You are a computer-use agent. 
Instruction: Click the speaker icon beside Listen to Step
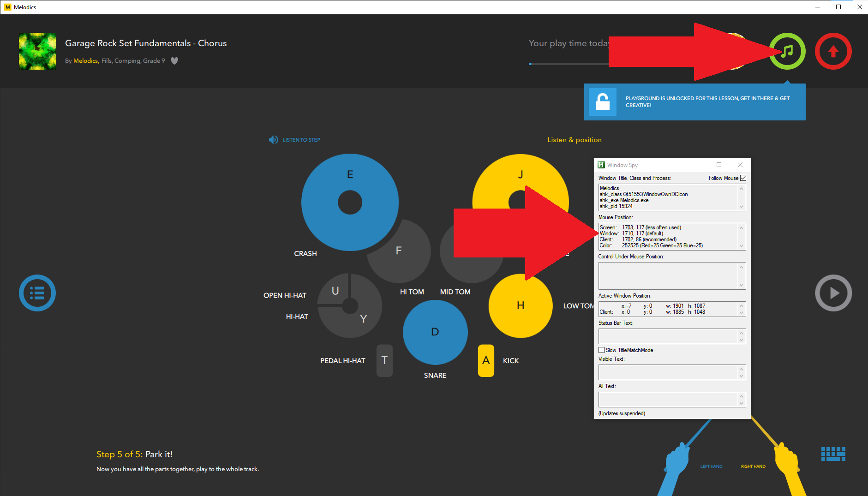(273, 140)
